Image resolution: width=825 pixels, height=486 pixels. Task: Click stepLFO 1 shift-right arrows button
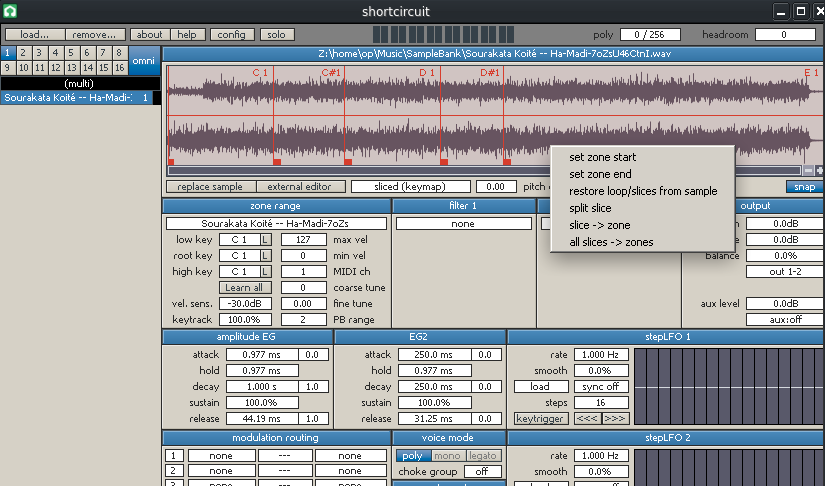[x=615, y=419]
